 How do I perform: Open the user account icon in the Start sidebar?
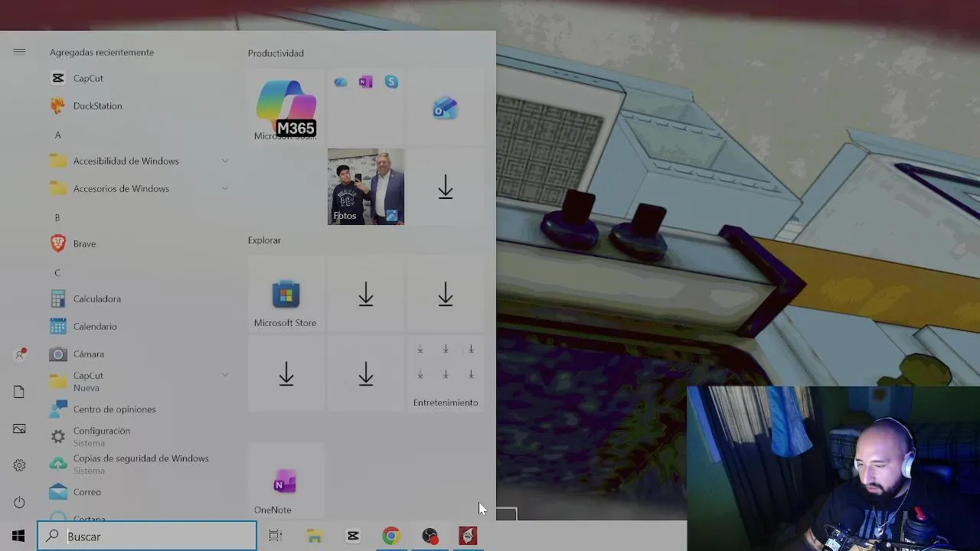pos(19,355)
